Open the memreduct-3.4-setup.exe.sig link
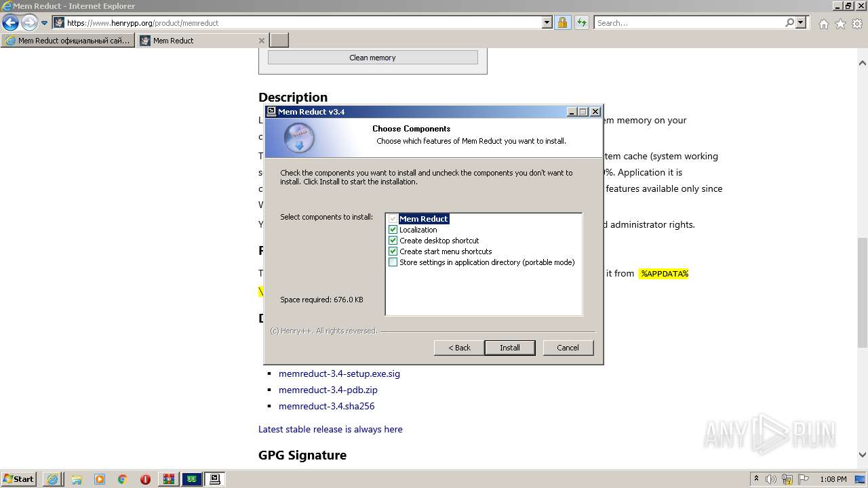Viewport: 868px width, 488px height. point(339,373)
